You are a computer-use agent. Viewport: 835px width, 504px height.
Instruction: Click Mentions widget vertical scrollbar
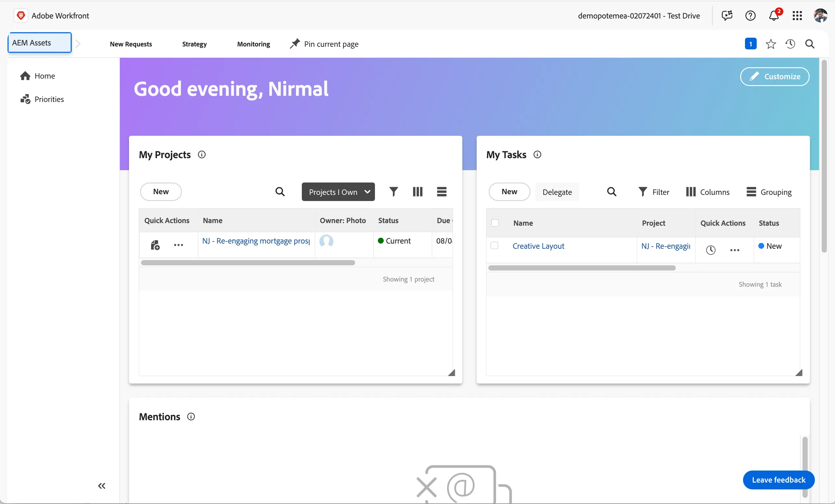[x=805, y=467]
